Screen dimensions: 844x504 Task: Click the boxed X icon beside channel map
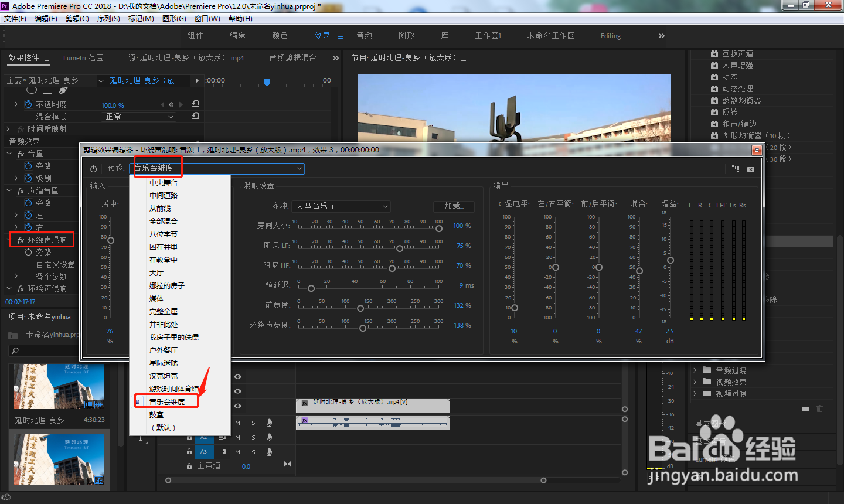tap(751, 169)
